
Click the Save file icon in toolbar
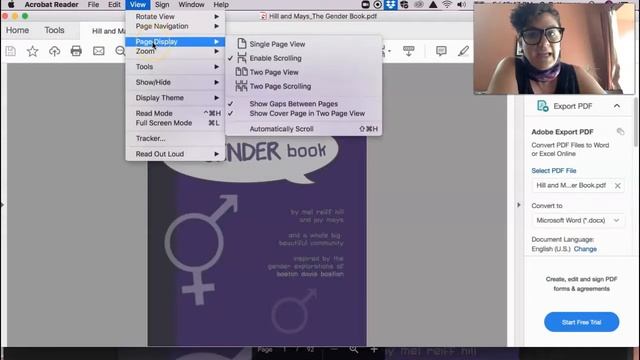click(x=11, y=51)
